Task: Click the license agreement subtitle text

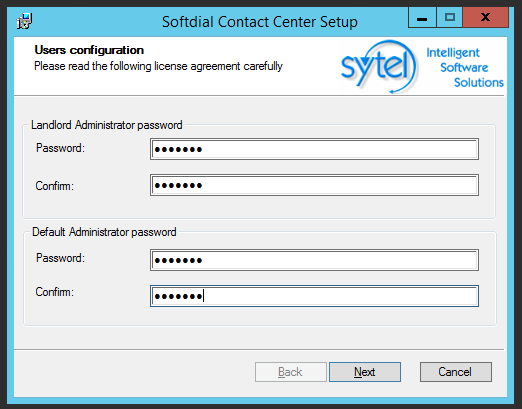Action: 158,66
